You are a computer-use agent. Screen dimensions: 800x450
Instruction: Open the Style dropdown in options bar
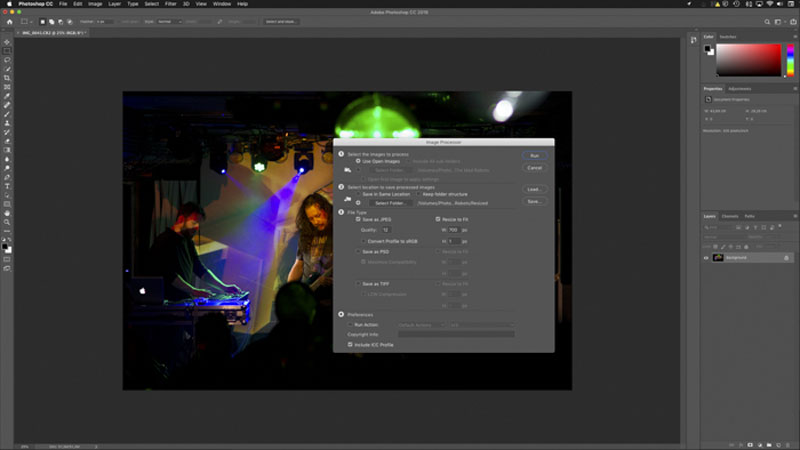point(169,21)
